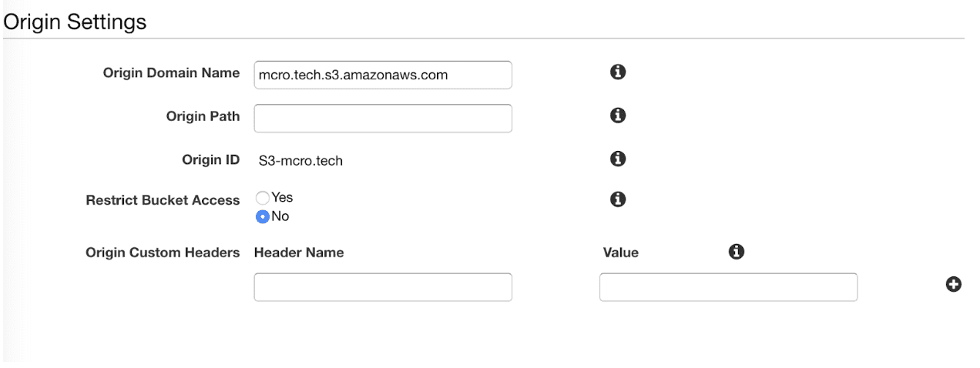This screenshot has height=368, width=980.
Task: Focus the custom header Value input
Action: click(x=728, y=287)
